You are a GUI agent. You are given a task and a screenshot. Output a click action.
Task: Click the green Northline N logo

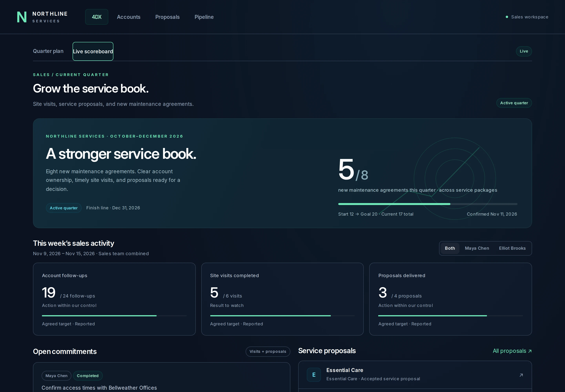pos(22,17)
